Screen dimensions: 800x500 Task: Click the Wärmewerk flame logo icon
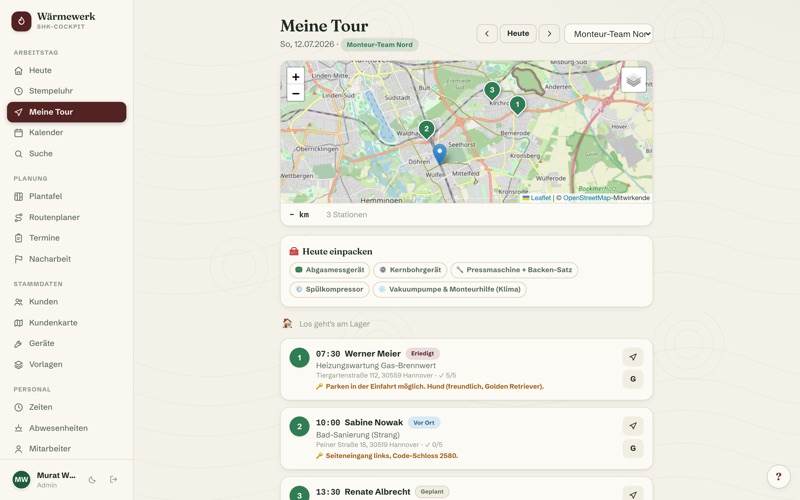[21, 21]
